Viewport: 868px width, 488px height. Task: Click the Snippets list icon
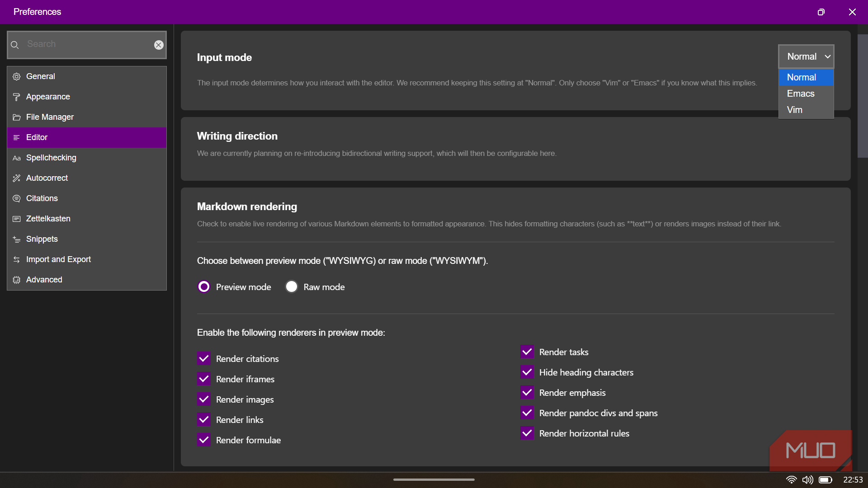(17, 239)
